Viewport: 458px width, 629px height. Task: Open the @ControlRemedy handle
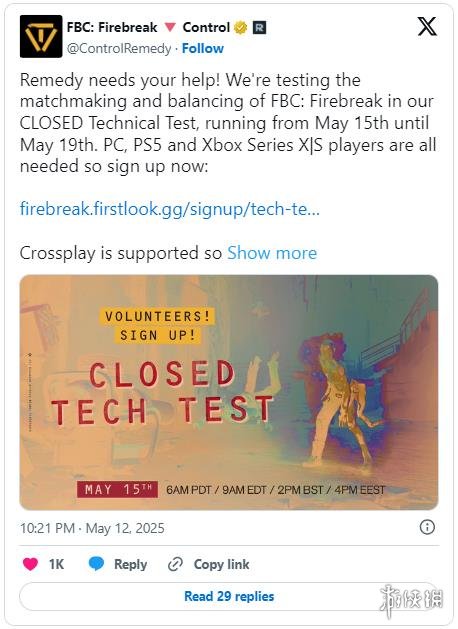119,49
